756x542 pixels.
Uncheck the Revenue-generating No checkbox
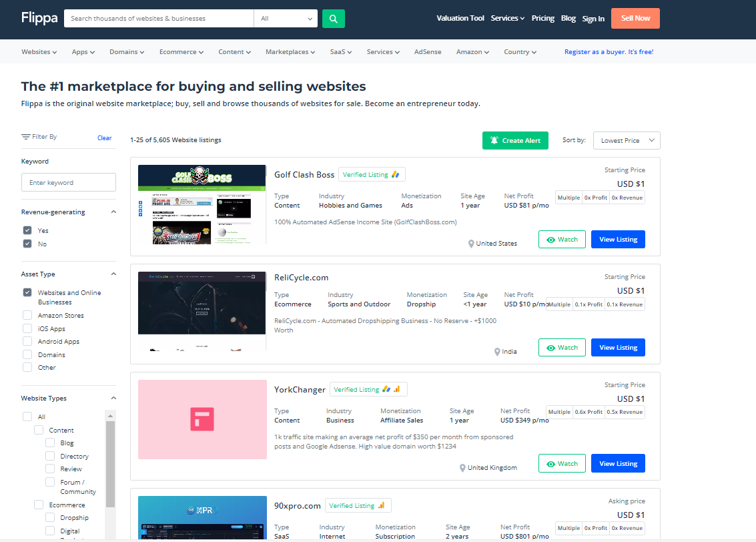[x=27, y=244]
